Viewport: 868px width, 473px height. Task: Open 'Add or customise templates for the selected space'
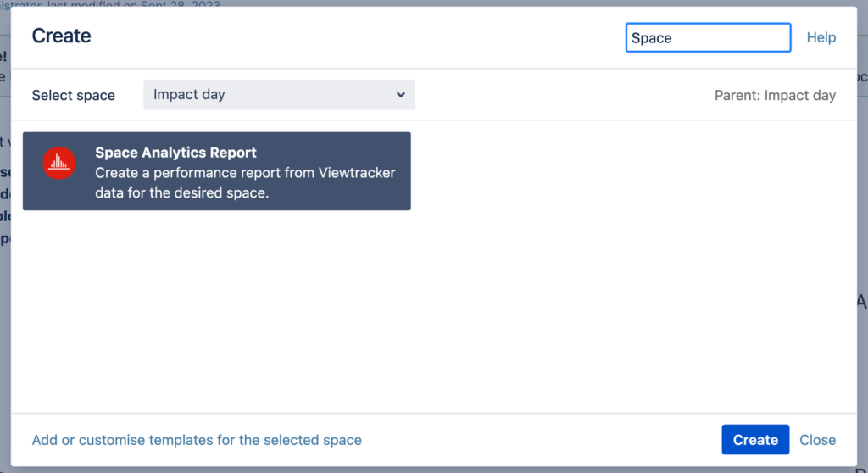[x=197, y=440]
